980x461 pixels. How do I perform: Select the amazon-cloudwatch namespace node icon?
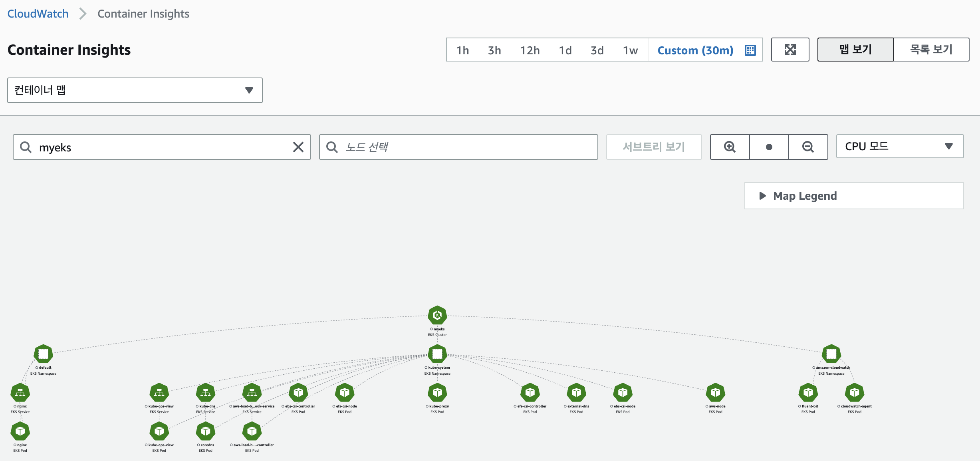[x=831, y=354]
